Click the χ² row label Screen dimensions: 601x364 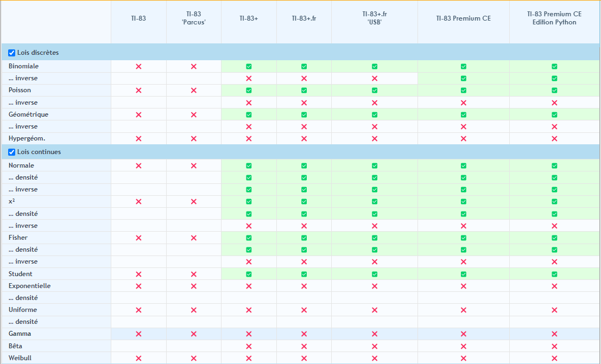point(11,201)
